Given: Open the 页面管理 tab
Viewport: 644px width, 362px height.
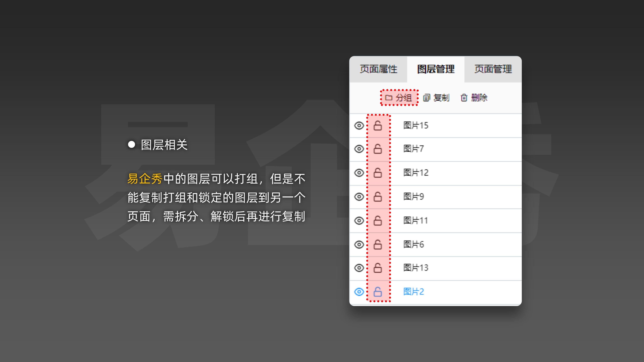Looking at the screenshot, I should (493, 69).
